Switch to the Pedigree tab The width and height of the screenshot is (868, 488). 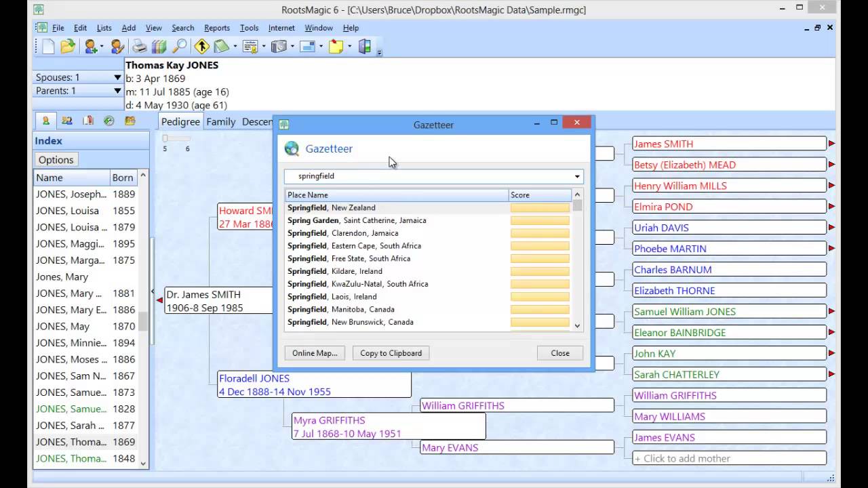[x=180, y=121]
